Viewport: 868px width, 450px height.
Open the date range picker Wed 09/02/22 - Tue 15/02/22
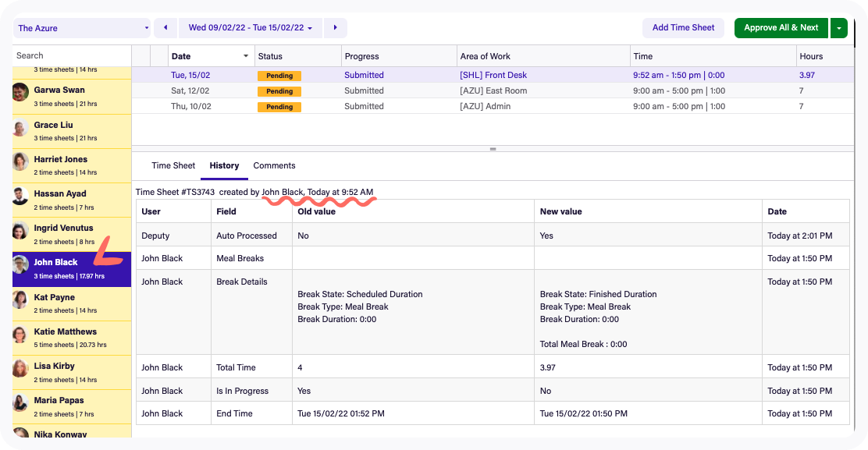pos(251,27)
